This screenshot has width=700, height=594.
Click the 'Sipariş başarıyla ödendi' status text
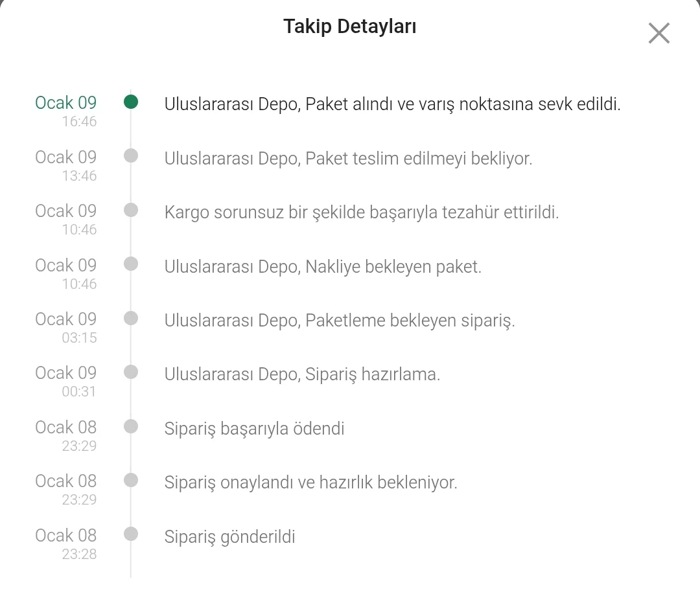point(254,429)
